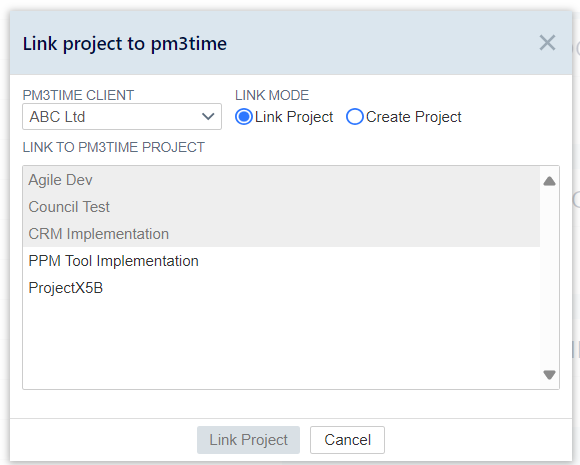This screenshot has width=580, height=465.
Task: Choose the Create Project radio circle
Action: click(x=355, y=117)
